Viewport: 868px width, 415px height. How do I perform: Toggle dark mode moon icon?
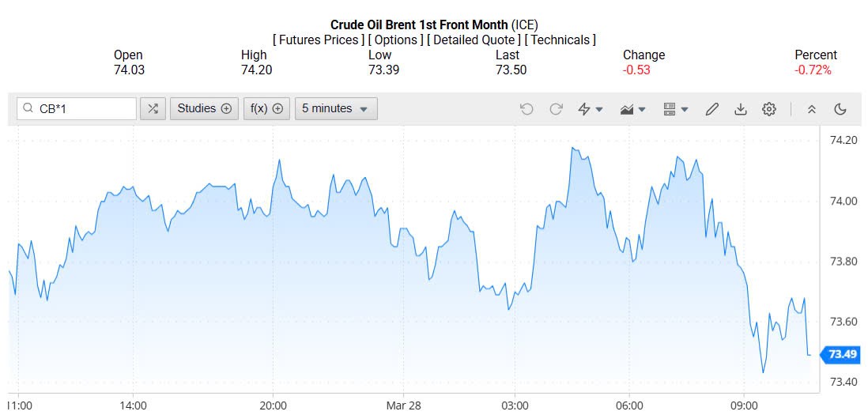tap(840, 109)
